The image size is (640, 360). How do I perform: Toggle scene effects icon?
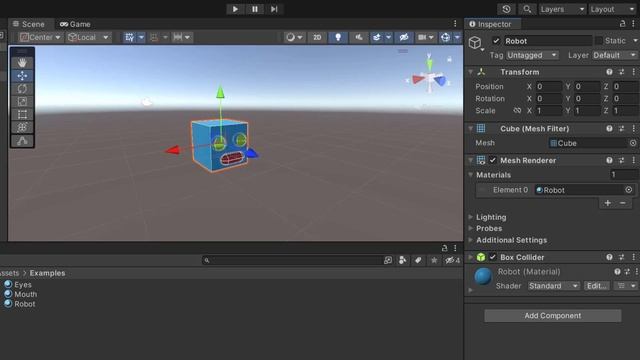click(x=377, y=37)
